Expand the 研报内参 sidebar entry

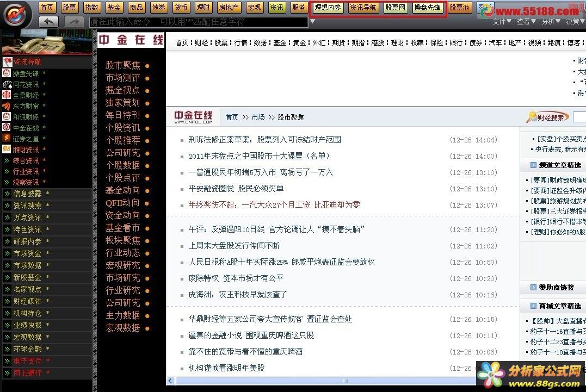tap(7, 241)
